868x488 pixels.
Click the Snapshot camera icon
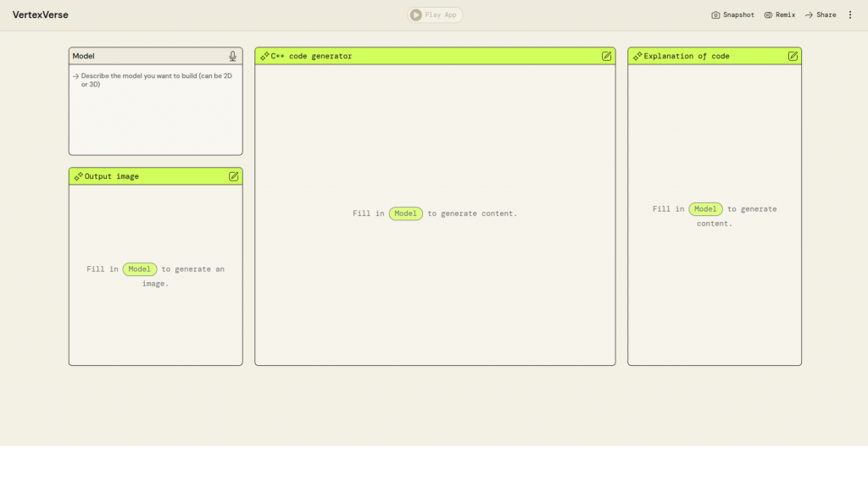pyautogui.click(x=715, y=15)
